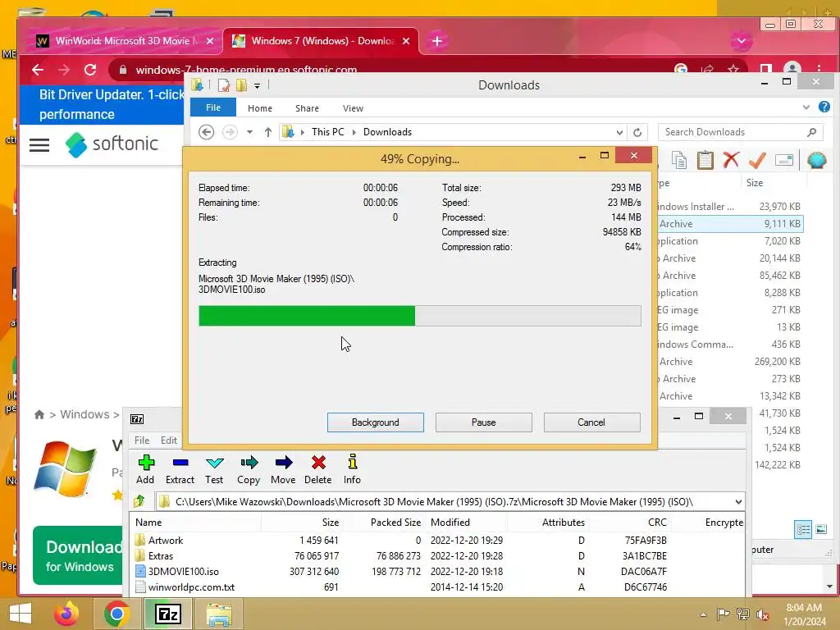Screen dimensions: 840x630
Task: Click the 7-Zip Copy toolbar icon
Action: click(249, 463)
